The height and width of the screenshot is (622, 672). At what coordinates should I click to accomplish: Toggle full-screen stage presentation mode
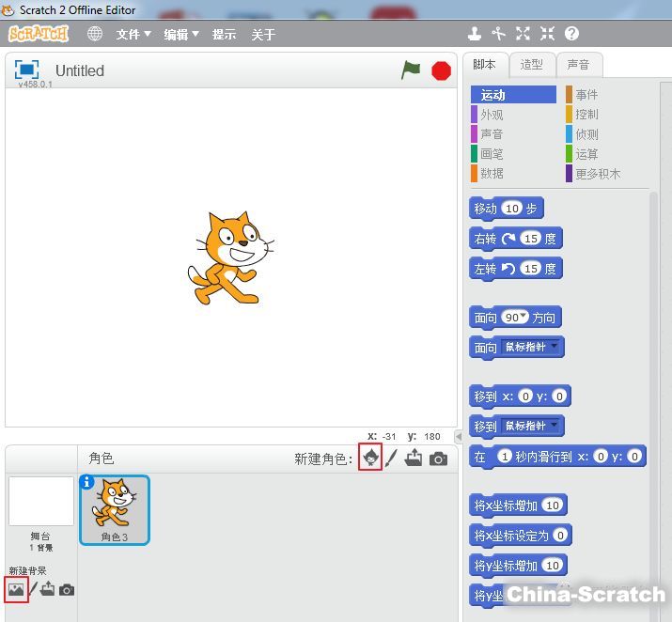point(27,70)
